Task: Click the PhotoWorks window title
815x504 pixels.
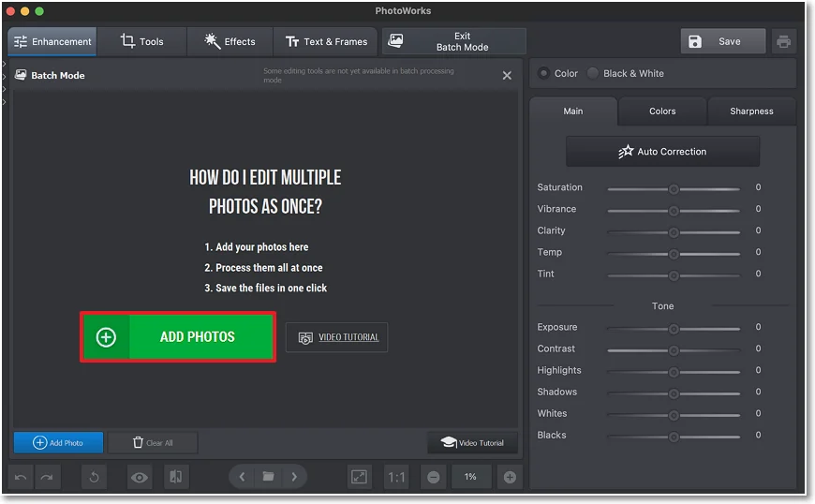Action: pyautogui.click(x=403, y=10)
